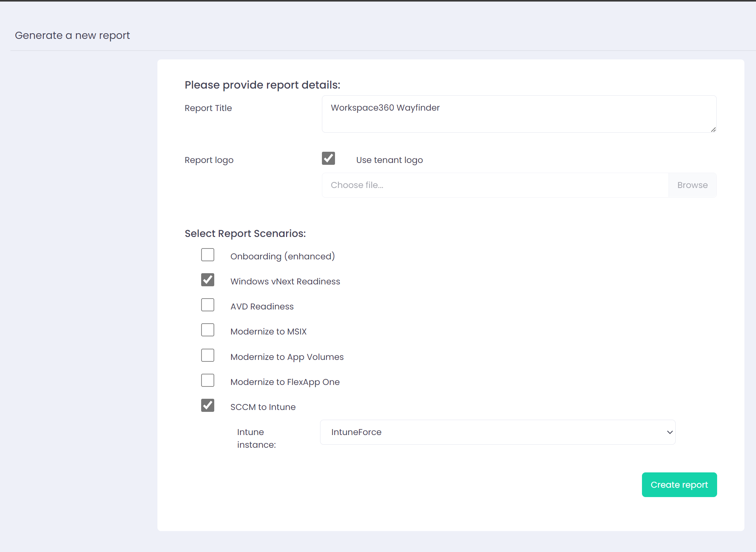Click the Modernize to MSIX label

[x=268, y=331]
